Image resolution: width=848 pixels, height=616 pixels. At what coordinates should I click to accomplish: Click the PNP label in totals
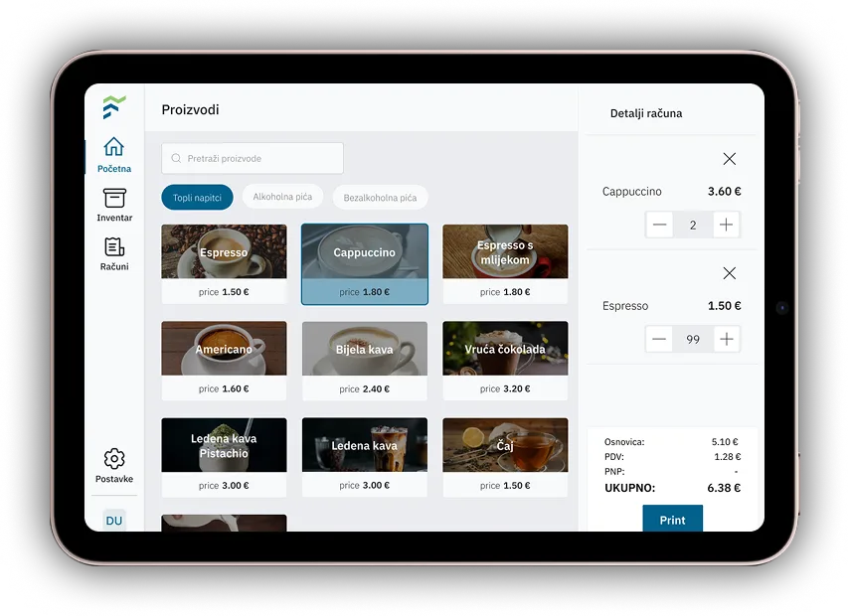[x=614, y=472]
